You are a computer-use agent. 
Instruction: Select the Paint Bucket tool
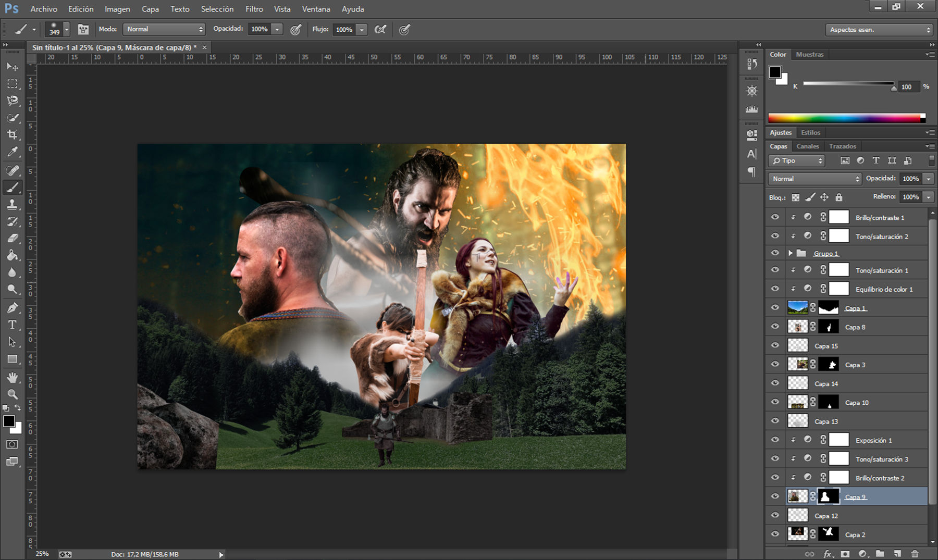point(13,255)
